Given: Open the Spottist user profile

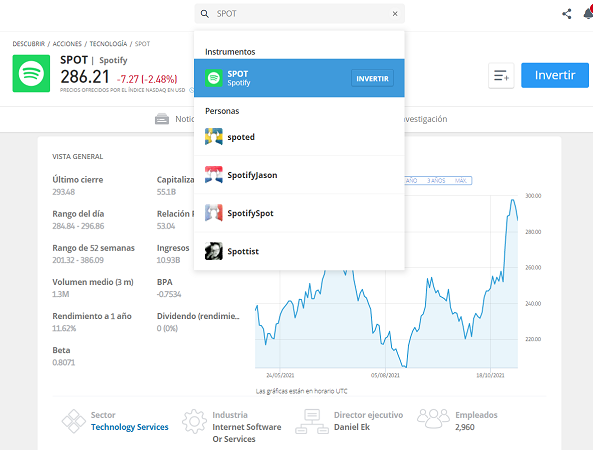Looking at the screenshot, I should [299, 251].
